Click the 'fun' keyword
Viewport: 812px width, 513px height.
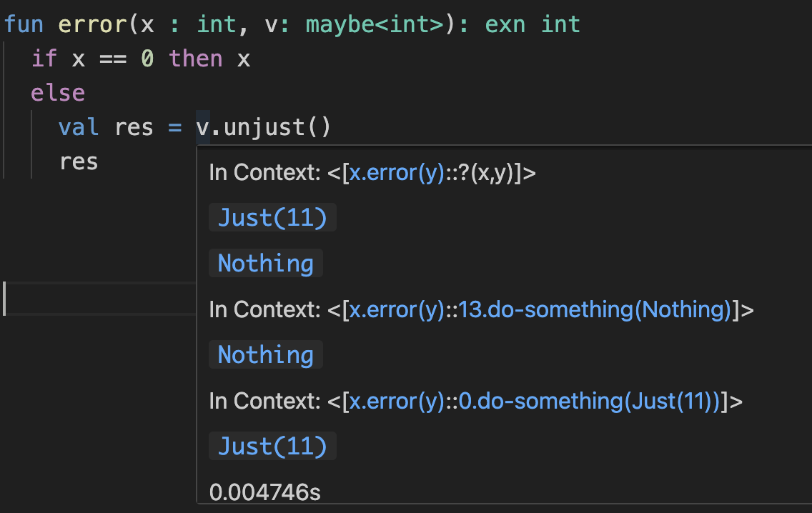(24, 25)
